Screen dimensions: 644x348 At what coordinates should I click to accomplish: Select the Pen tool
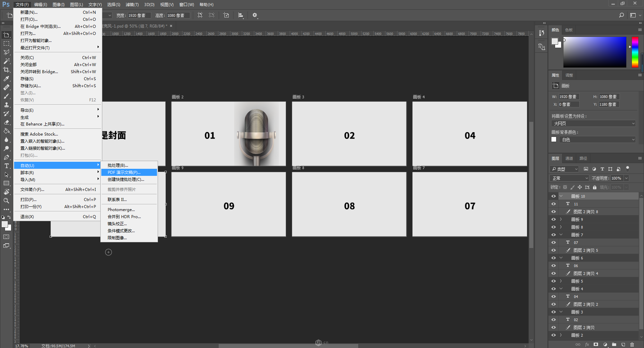point(6,157)
